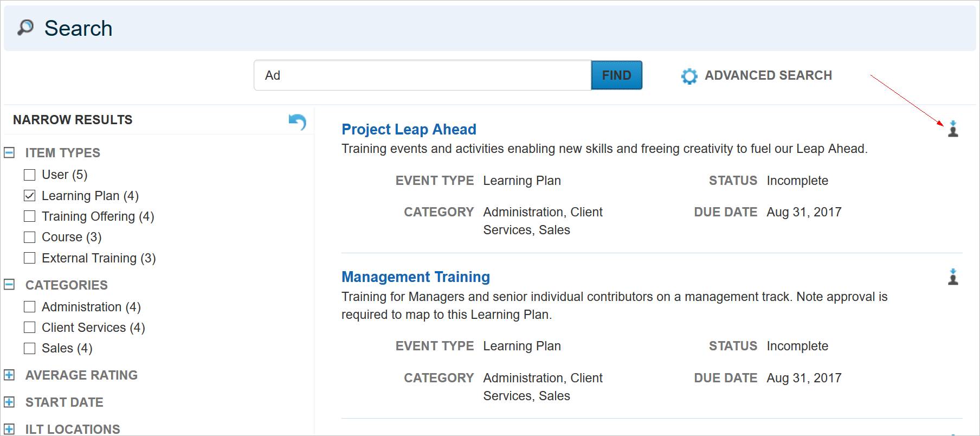Screen dimensions: 980x436
Task: Click the Advanced Search gear icon
Action: point(689,76)
